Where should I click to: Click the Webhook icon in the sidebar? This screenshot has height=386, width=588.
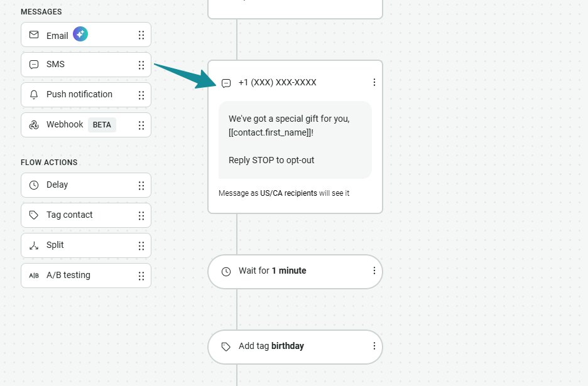click(x=34, y=124)
